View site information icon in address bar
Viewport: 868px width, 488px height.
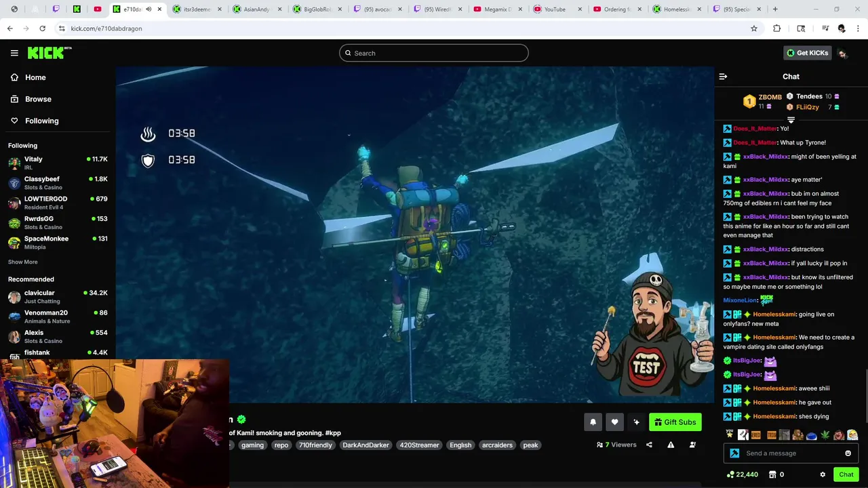(x=62, y=28)
